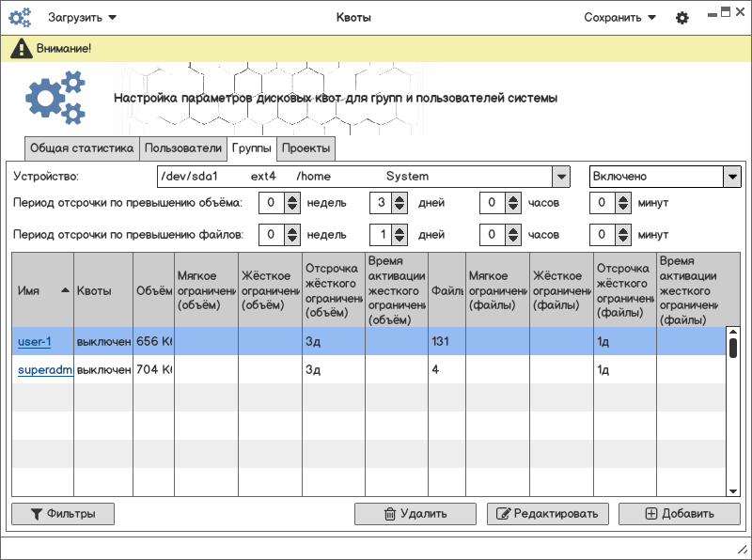752x560 pixels.
Task: Open the Загрузить dropdown menu
Action: pyautogui.click(x=83, y=18)
